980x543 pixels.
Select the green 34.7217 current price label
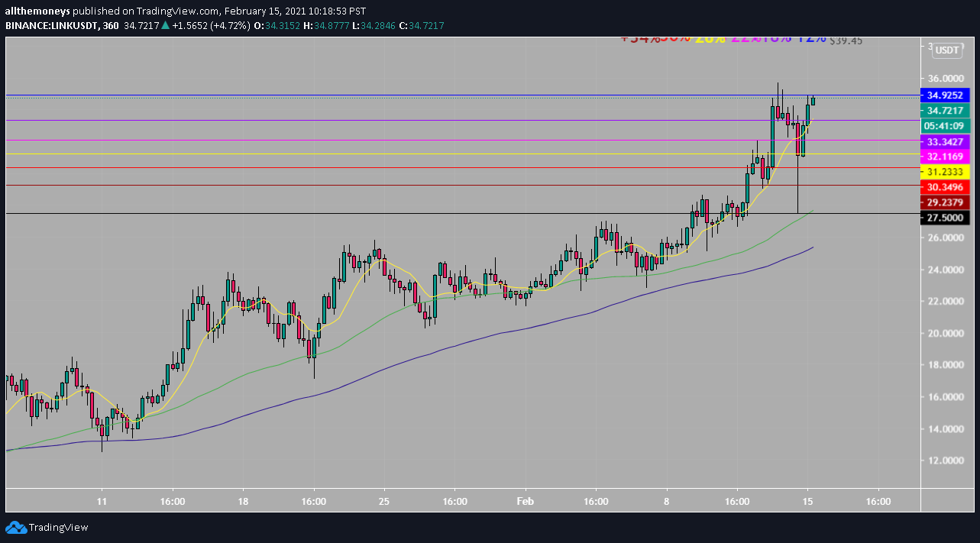(946, 110)
